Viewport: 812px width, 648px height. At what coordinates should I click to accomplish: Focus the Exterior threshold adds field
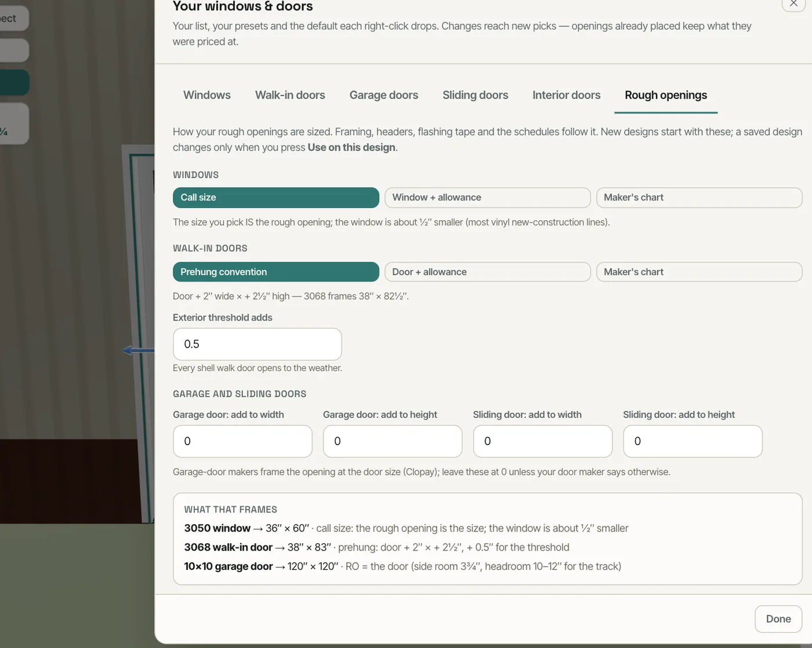tap(258, 344)
